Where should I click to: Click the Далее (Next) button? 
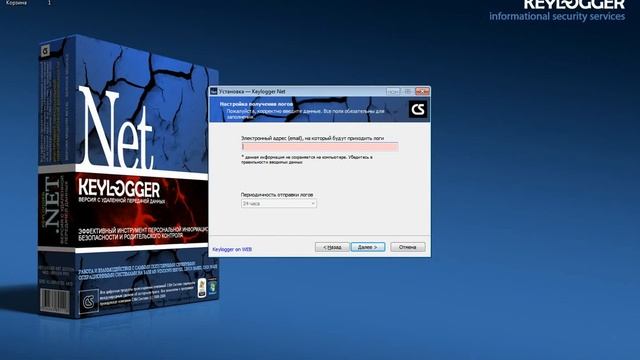(x=368, y=247)
